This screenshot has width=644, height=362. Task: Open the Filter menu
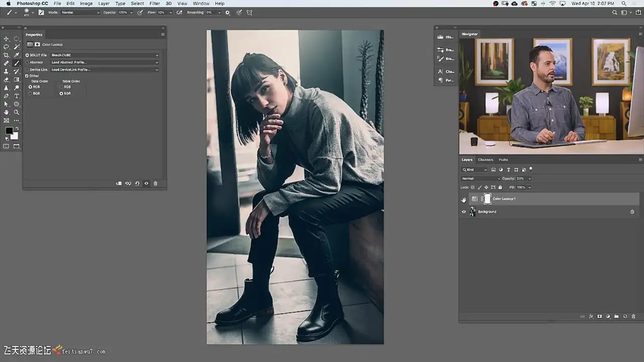154,4
